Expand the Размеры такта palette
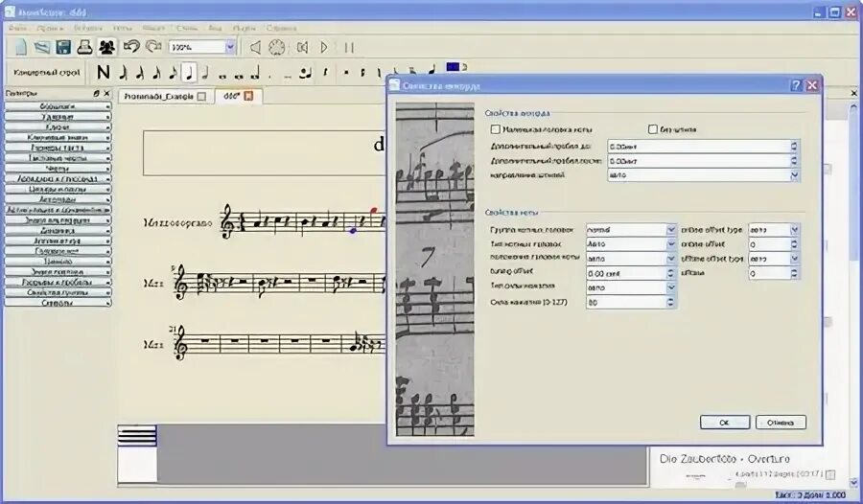This screenshot has height=504, width=863. pos(58,148)
